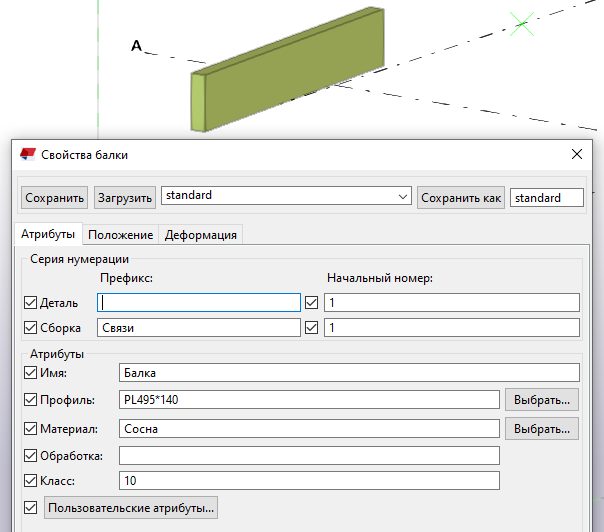The height and width of the screenshot is (532, 604).
Task: Switch to the Положение tab
Action: [121, 235]
